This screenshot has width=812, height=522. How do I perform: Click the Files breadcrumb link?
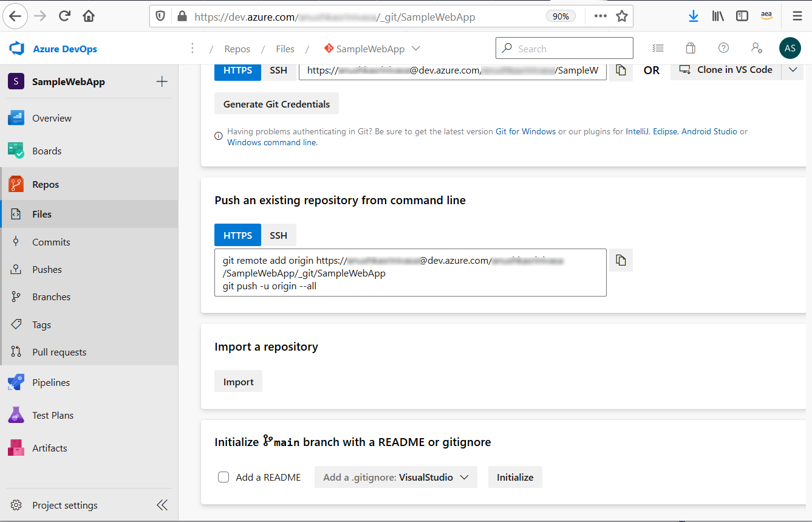tap(285, 49)
